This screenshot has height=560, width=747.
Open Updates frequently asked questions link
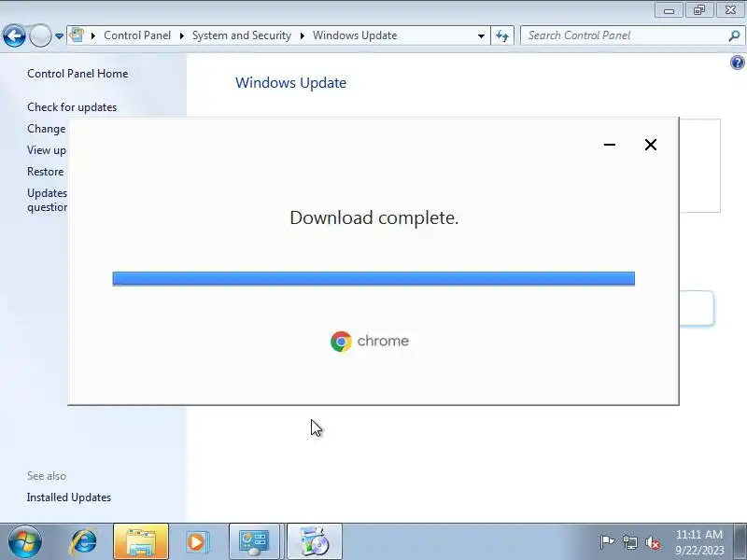click(x=48, y=200)
